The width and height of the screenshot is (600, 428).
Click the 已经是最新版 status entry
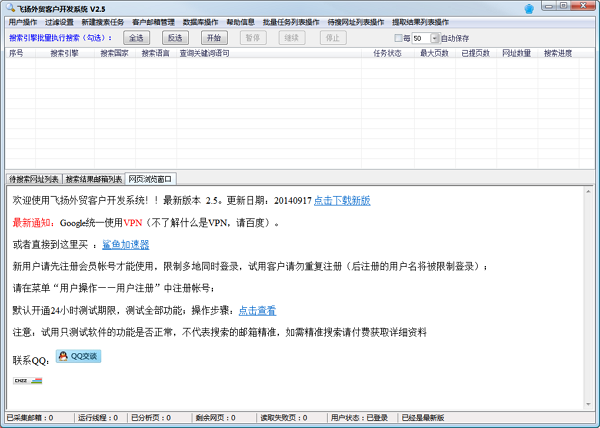coord(423,418)
